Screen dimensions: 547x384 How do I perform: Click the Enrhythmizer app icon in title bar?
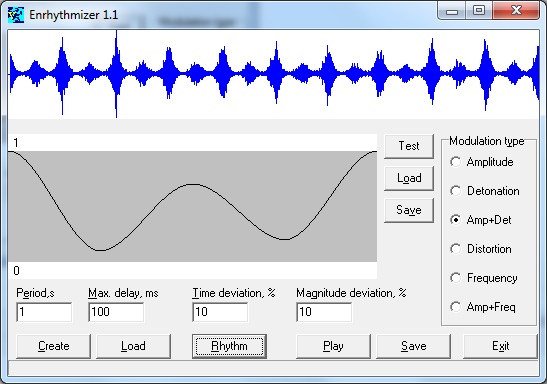pos(16,15)
